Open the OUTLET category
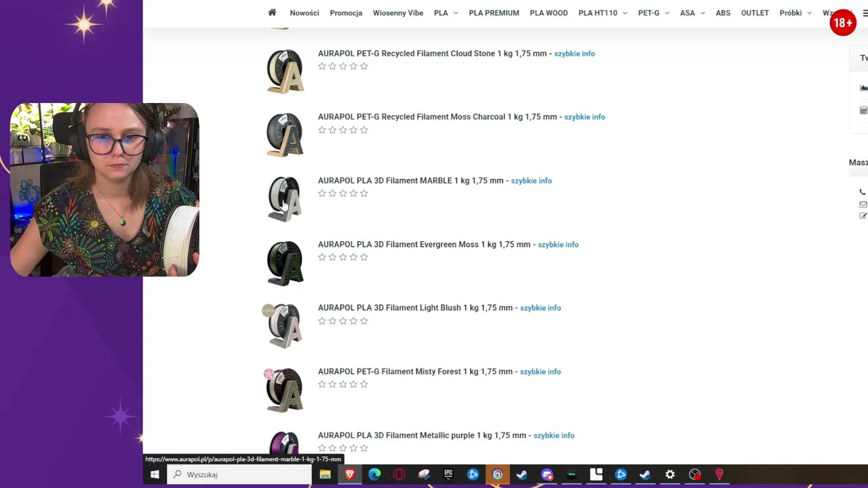Viewport: 868px width, 488px height. [755, 13]
